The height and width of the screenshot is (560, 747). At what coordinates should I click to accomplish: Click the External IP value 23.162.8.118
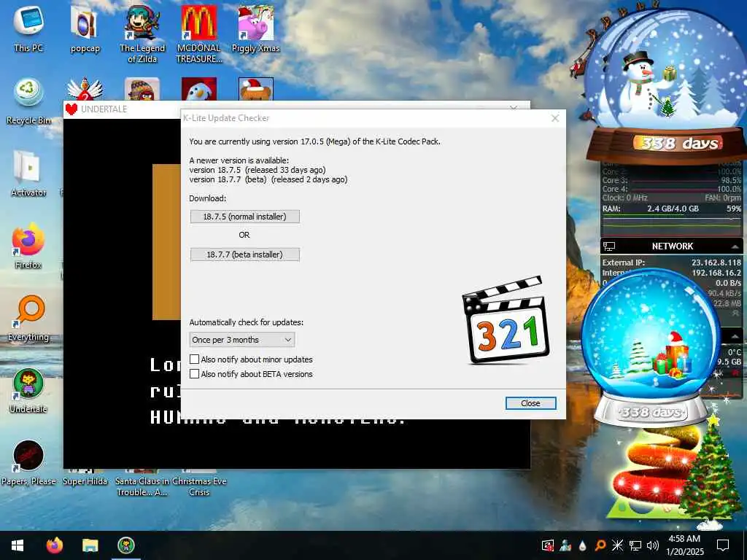716,262
